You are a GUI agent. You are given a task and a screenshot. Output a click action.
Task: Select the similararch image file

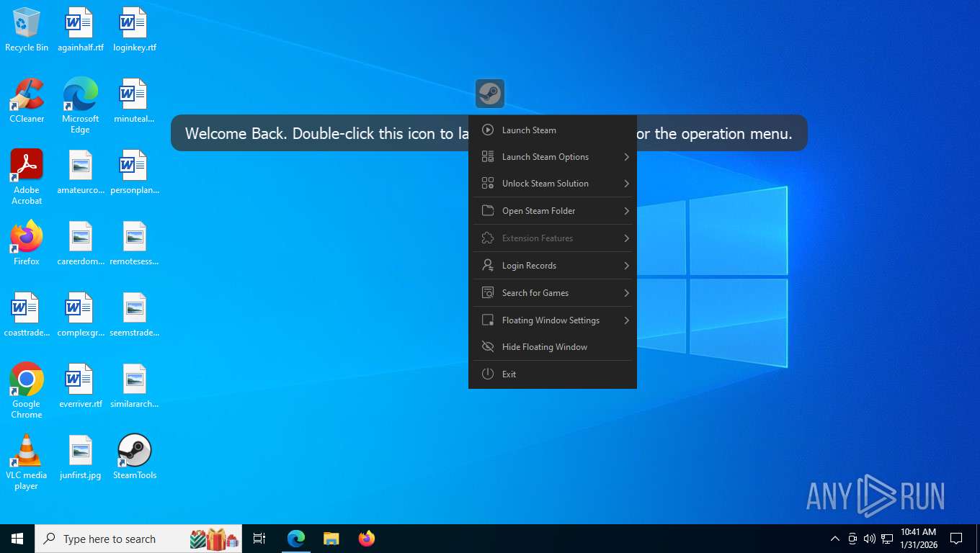135,386
